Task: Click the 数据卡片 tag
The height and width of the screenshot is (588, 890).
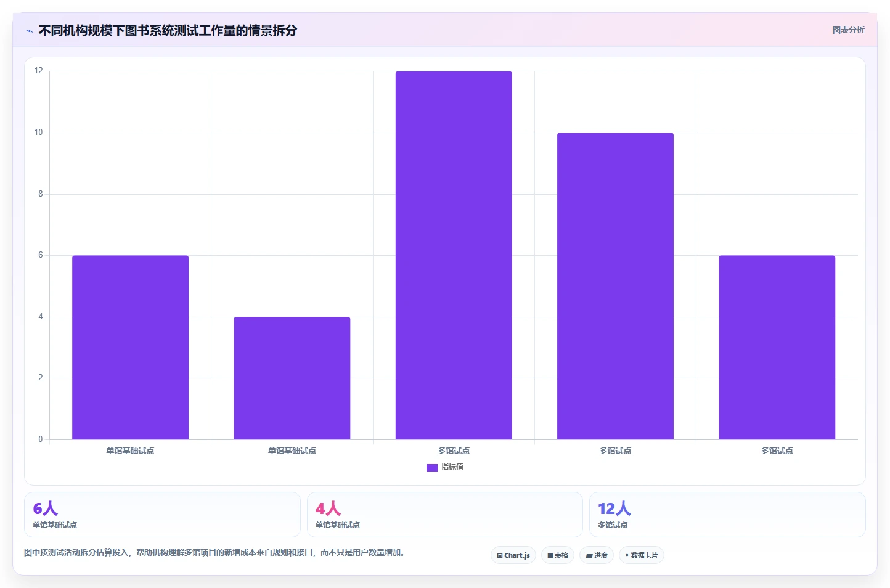Action: (x=642, y=555)
